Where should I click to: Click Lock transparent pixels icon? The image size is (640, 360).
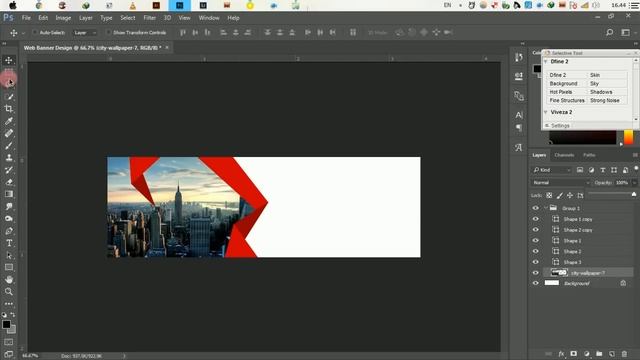tap(549, 196)
